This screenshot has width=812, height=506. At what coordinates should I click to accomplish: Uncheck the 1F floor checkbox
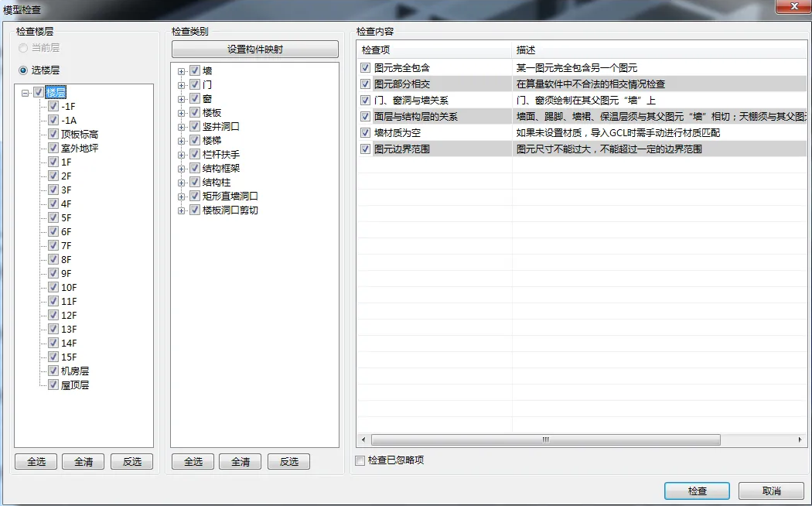(53, 162)
